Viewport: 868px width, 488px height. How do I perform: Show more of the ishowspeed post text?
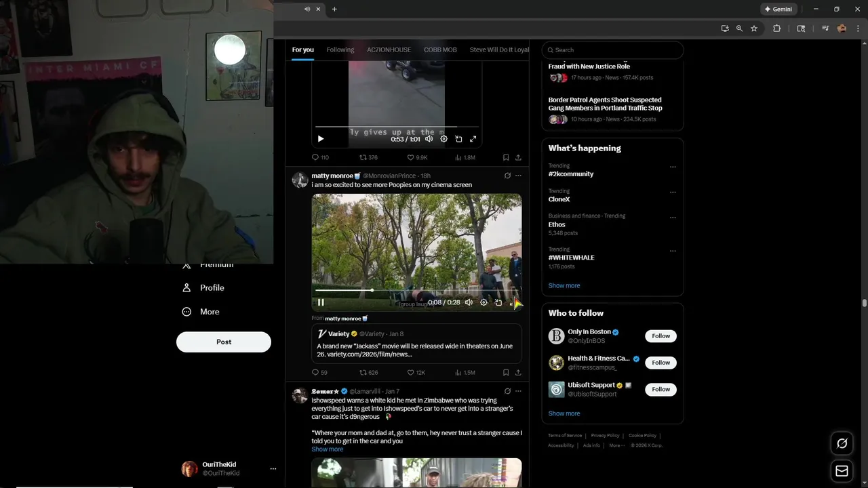coord(327,449)
